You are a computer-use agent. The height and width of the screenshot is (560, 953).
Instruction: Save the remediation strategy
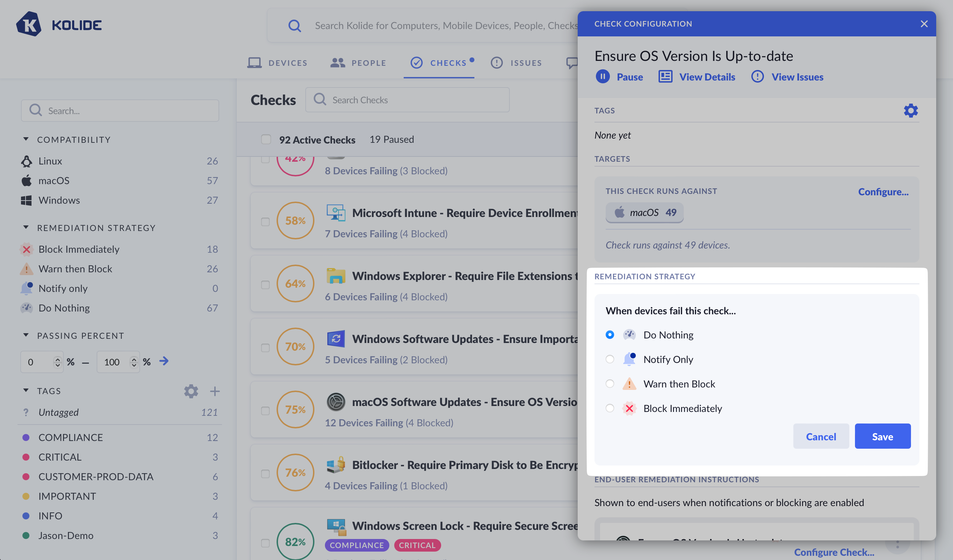882,436
